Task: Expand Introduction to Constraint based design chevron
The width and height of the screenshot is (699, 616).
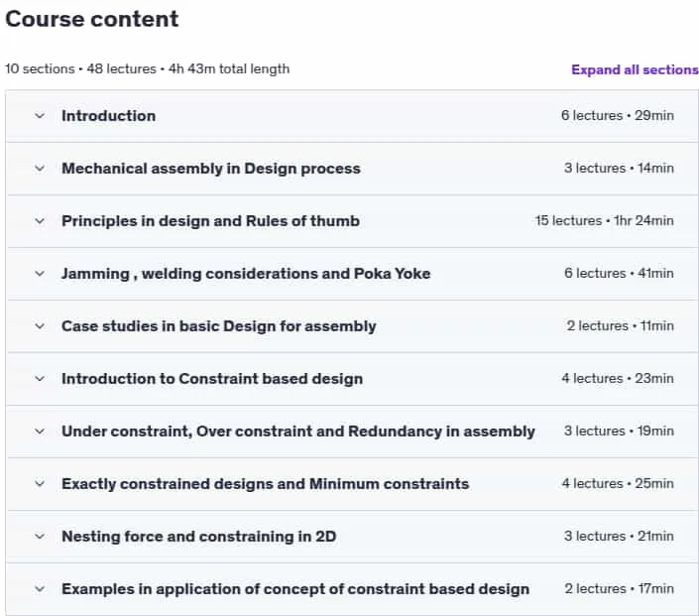Action: pos(40,379)
